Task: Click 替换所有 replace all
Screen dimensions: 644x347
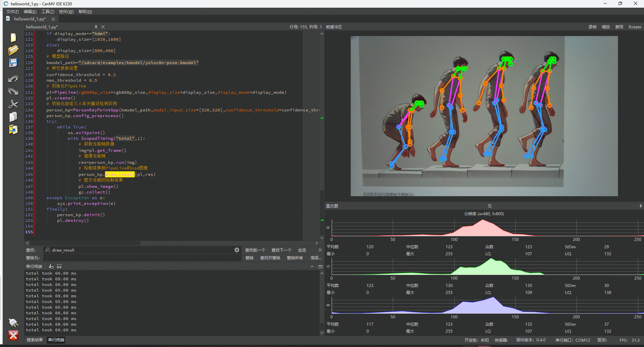Action: pos(295,258)
